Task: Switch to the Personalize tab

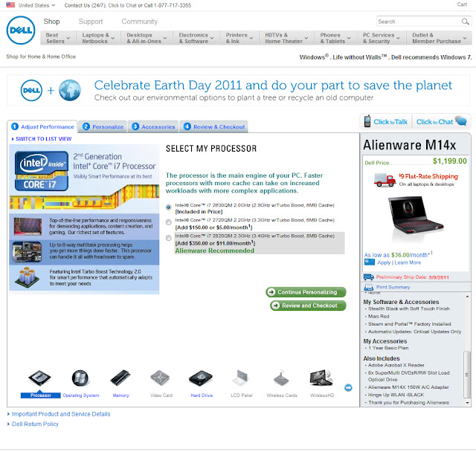Action: pyautogui.click(x=103, y=126)
